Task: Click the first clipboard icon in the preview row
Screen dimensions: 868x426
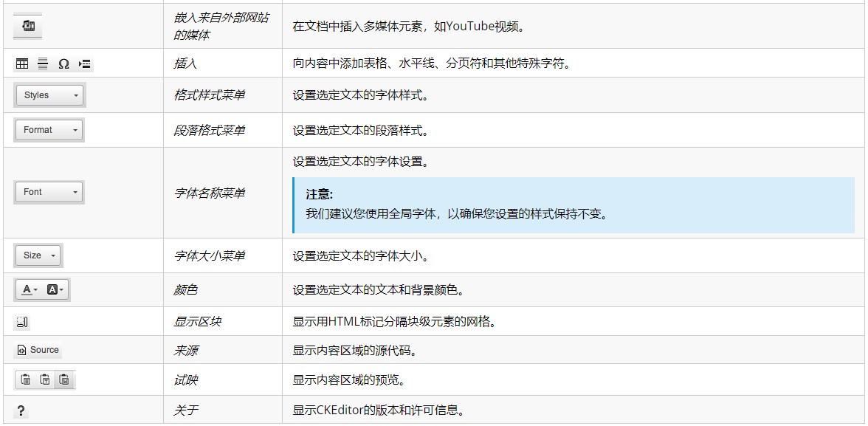Action: pyautogui.click(x=24, y=379)
